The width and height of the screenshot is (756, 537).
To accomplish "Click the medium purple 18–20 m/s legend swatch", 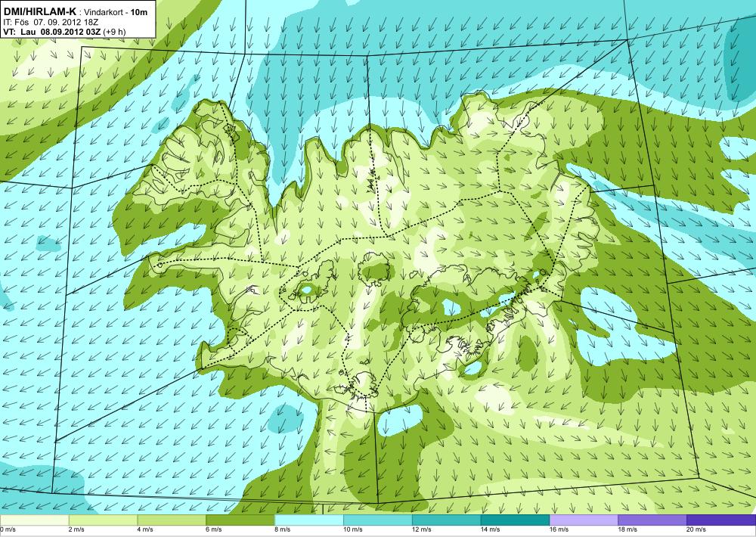I will 652,520.
